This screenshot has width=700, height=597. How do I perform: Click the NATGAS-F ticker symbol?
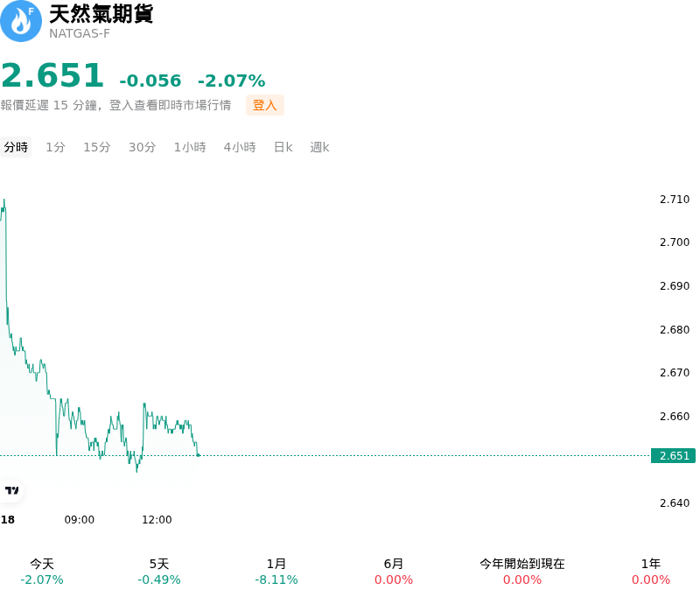pos(80,33)
